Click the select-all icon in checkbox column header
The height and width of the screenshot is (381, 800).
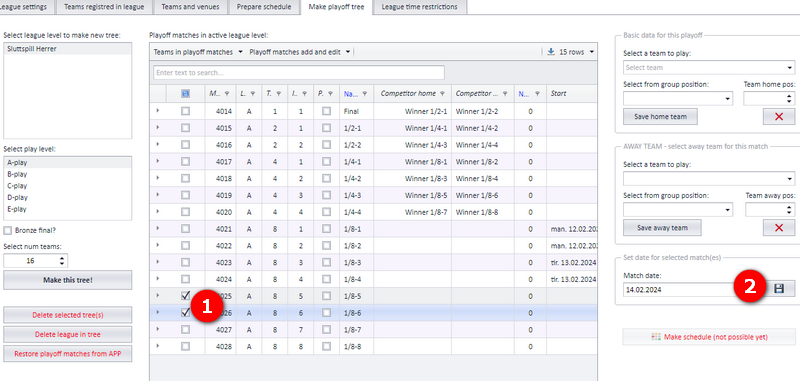186,94
